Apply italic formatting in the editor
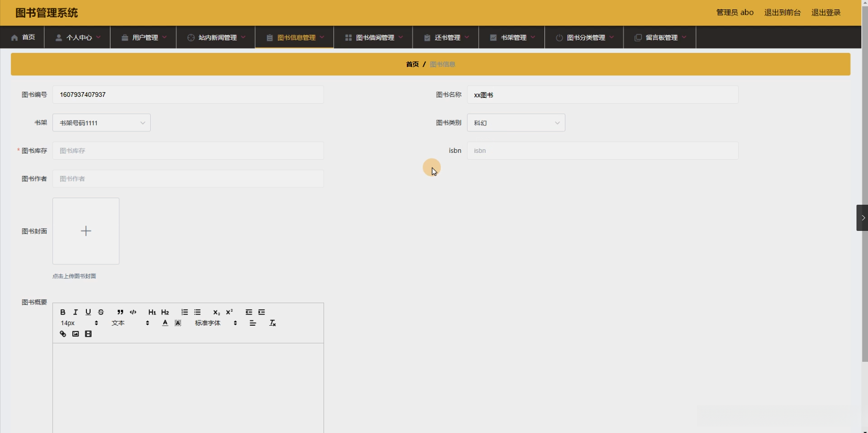This screenshot has width=868, height=433. pyautogui.click(x=75, y=312)
